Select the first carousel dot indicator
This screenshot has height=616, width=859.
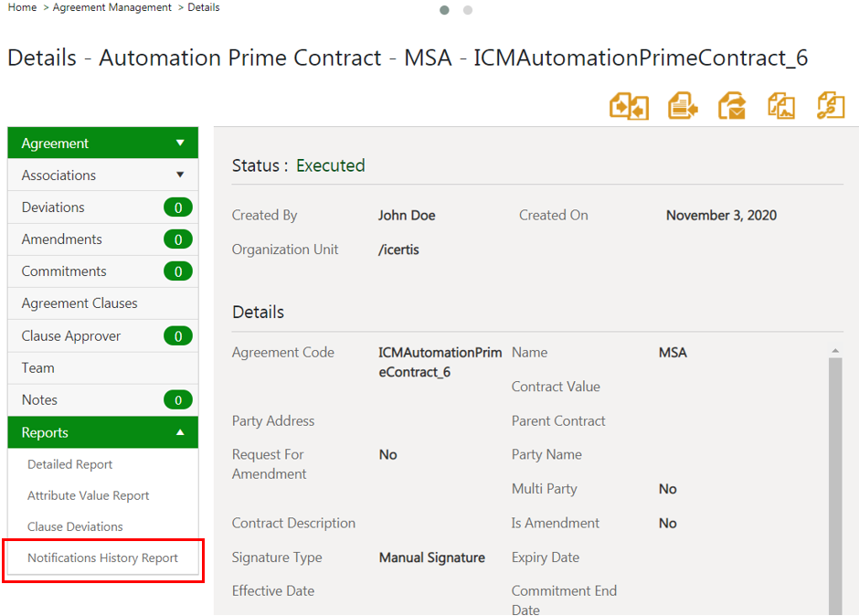coord(444,10)
